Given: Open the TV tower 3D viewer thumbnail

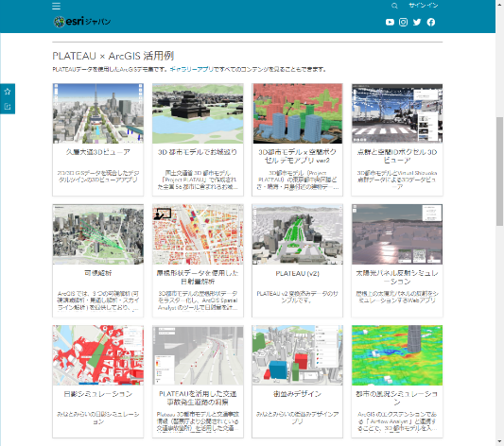Looking at the screenshot, I should (x=98, y=113).
